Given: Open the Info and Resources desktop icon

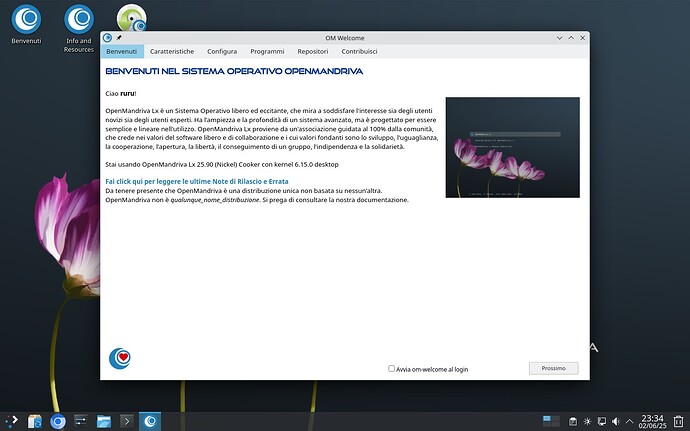Looking at the screenshot, I should 79,29.
